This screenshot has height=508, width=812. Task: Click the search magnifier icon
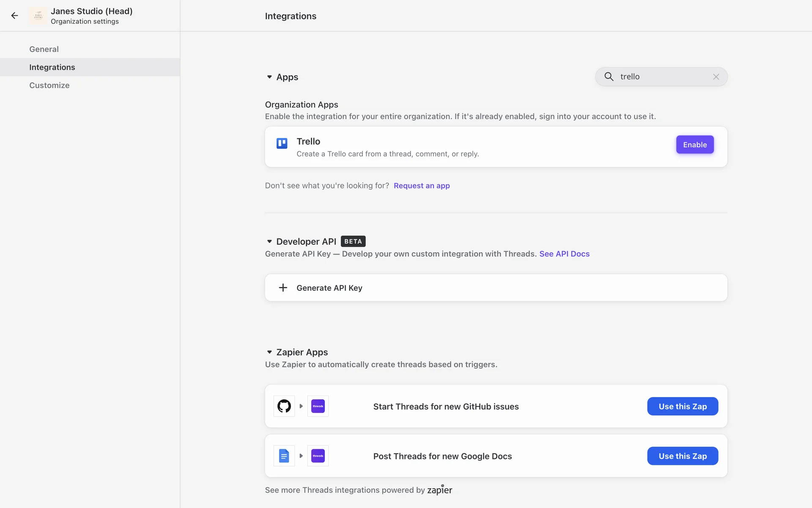click(609, 77)
